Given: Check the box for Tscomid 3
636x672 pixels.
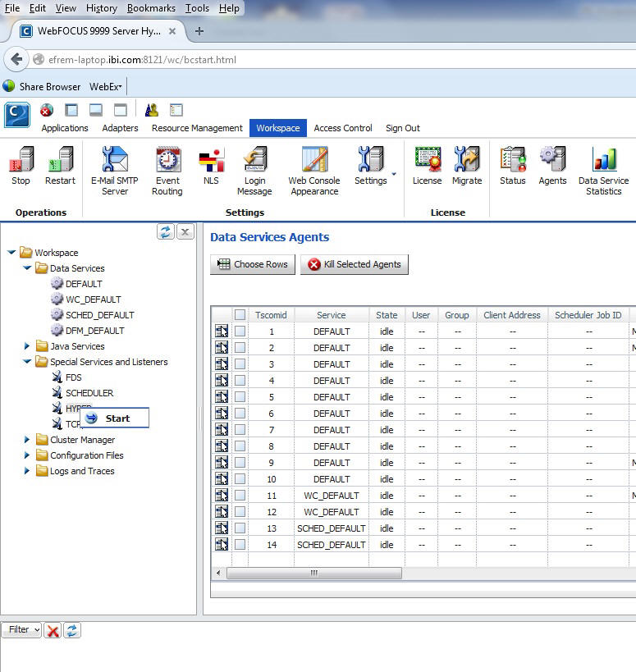Looking at the screenshot, I should [x=240, y=364].
